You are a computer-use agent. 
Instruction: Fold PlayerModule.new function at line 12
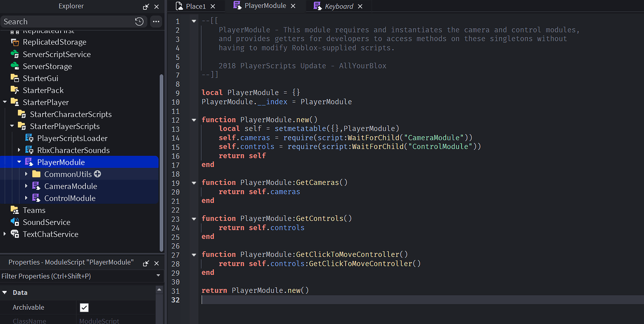coord(194,120)
